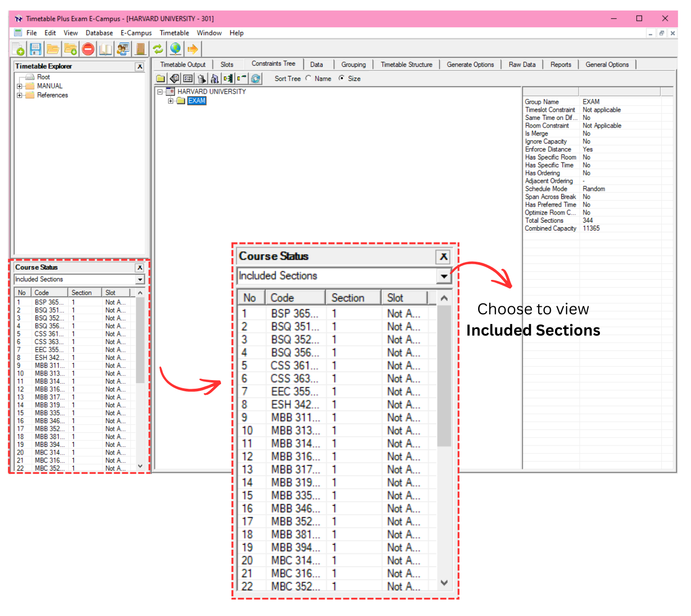Click the application logo in the title bar
The width and height of the screenshot is (691, 616).
click(x=19, y=19)
